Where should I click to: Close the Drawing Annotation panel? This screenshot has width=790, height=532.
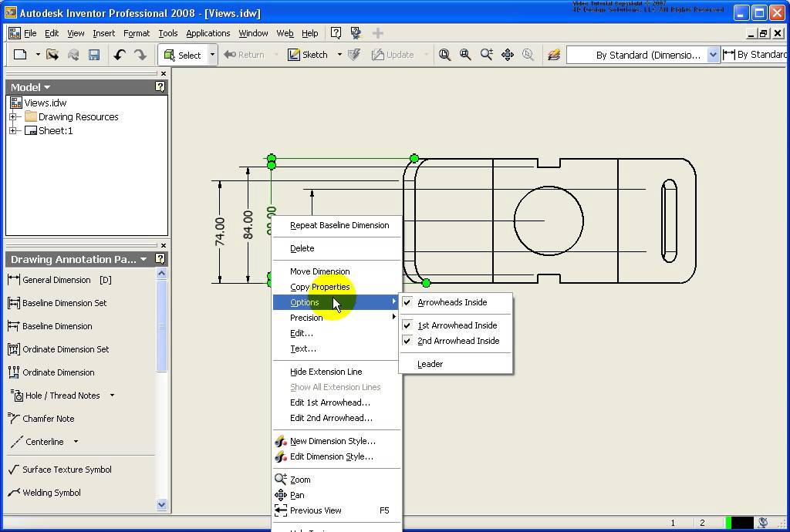pos(164,246)
